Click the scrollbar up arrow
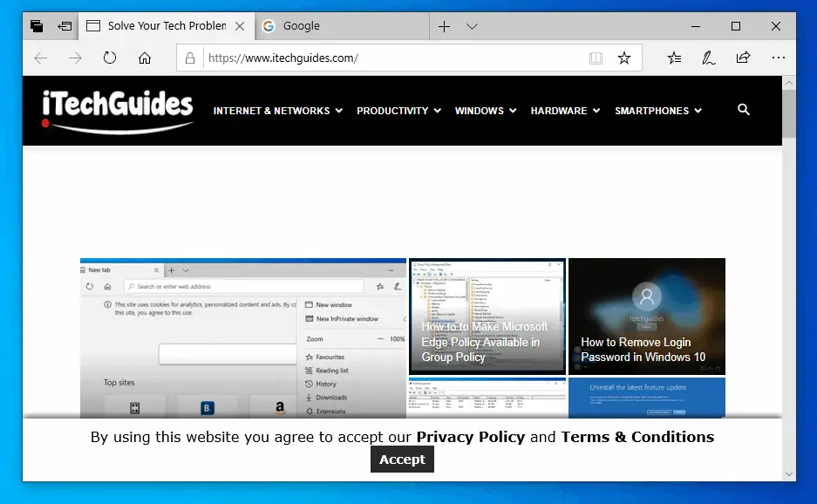 (789, 83)
